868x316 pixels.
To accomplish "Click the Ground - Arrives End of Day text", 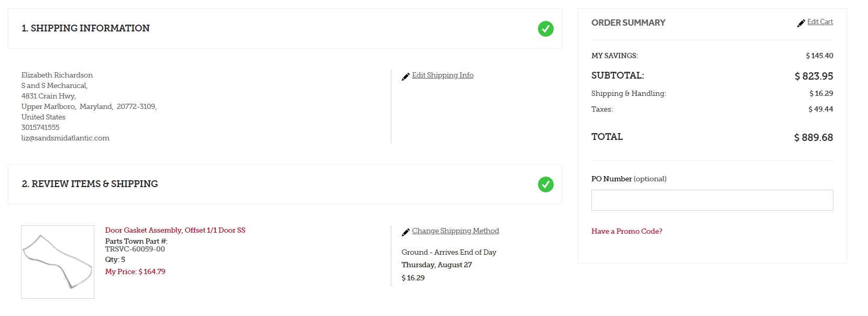I will pos(449,253).
